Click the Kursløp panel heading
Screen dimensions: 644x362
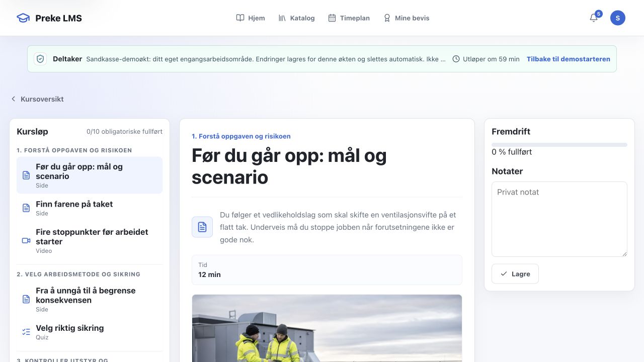tap(32, 132)
